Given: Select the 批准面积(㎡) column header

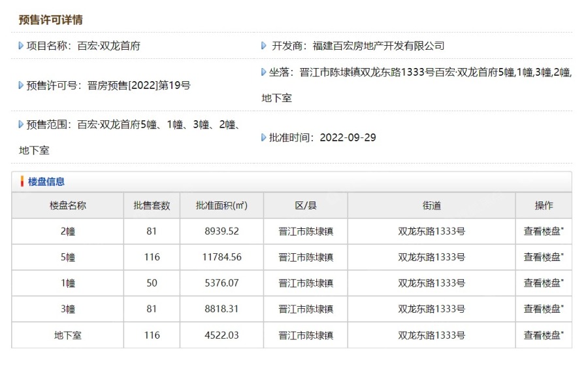Looking at the screenshot, I should pyautogui.click(x=221, y=205).
